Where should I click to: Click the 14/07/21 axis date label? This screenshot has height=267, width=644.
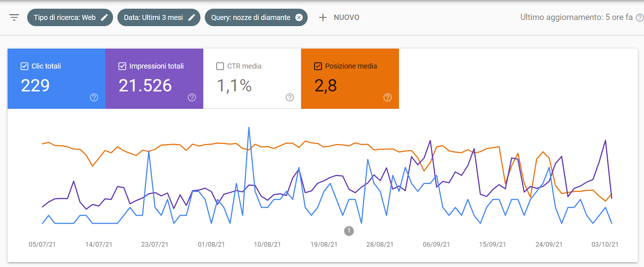click(x=99, y=245)
